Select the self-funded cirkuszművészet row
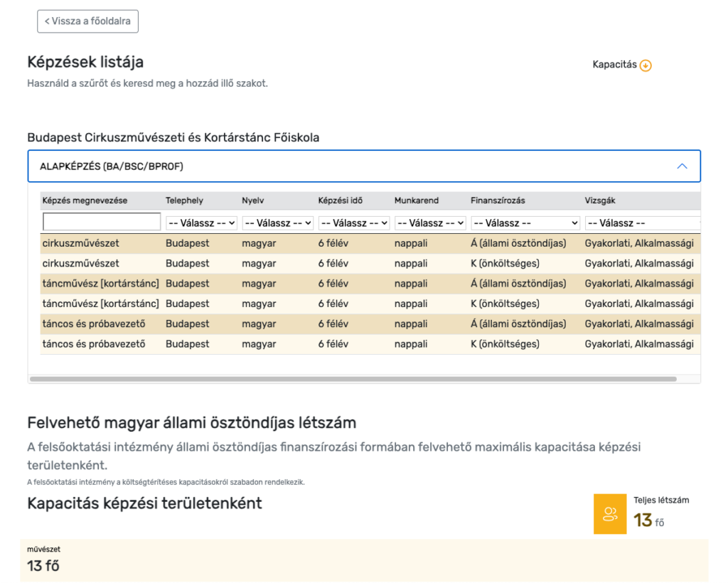728x583 pixels. click(x=370, y=264)
